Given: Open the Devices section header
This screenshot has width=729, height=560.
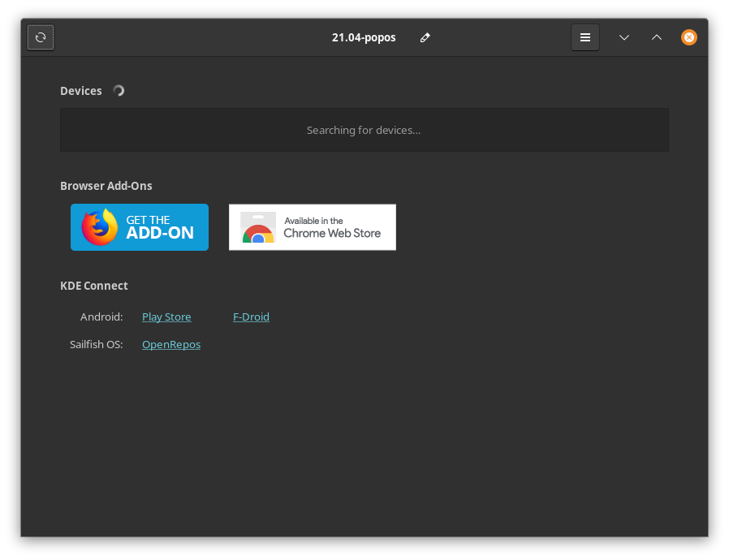Looking at the screenshot, I should click(81, 90).
